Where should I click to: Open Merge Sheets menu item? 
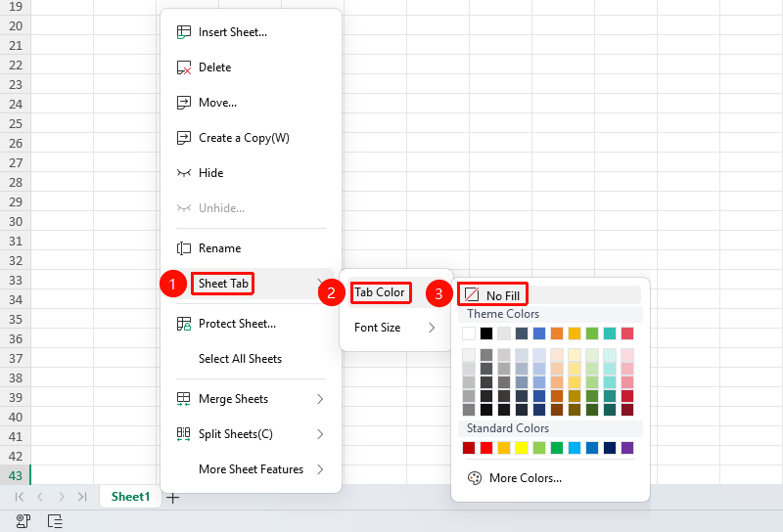pos(251,399)
